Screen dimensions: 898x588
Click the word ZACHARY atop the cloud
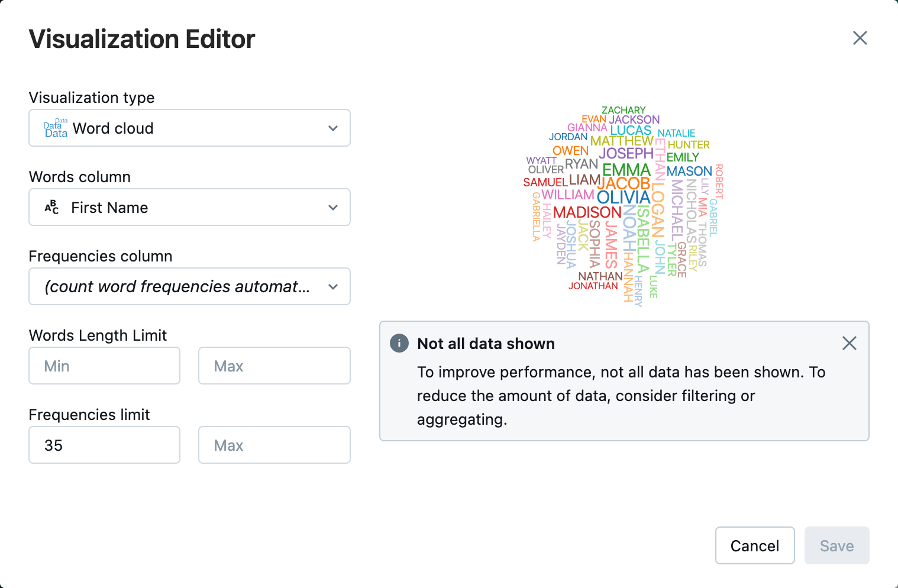coord(624,111)
